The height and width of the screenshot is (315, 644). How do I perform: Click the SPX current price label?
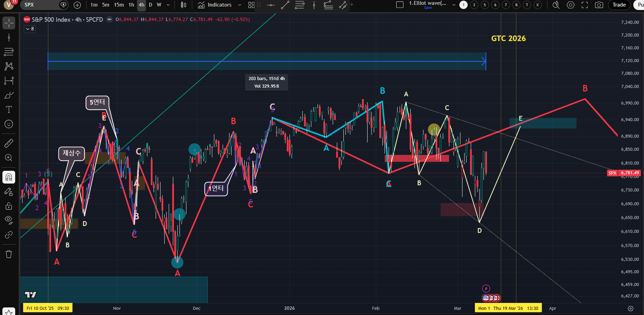pyautogui.click(x=624, y=173)
